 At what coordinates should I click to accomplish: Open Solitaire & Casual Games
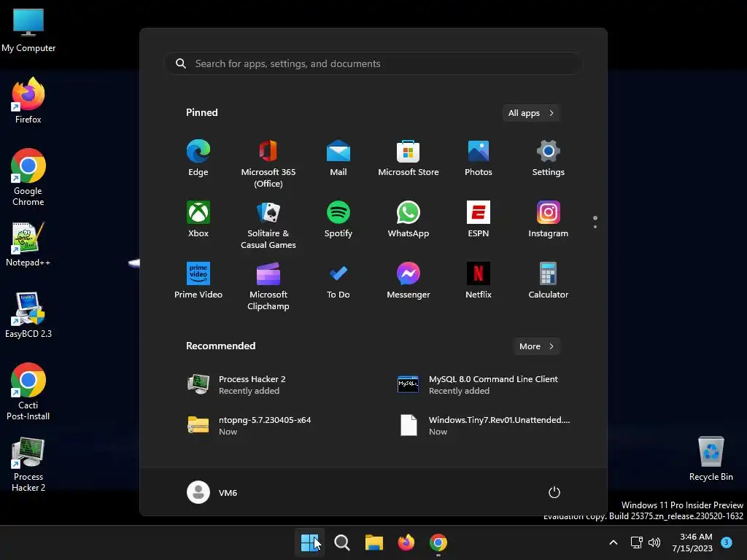pyautogui.click(x=268, y=225)
